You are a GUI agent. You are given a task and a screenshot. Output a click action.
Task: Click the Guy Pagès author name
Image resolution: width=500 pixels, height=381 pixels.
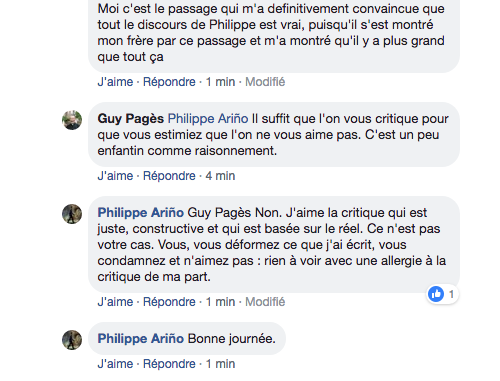(x=131, y=119)
